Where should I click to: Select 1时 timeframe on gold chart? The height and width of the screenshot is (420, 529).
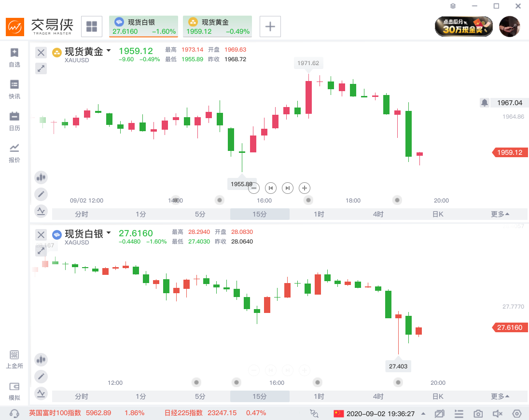coord(319,214)
